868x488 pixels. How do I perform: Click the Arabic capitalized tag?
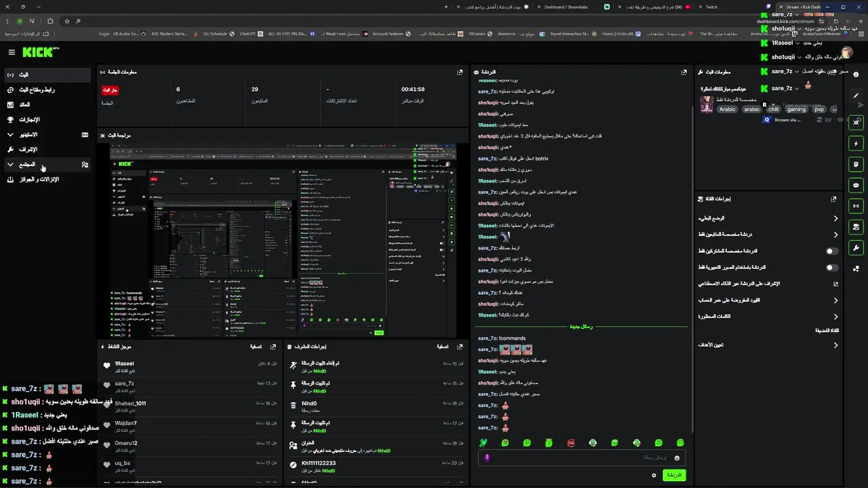[x=727, y=109]
